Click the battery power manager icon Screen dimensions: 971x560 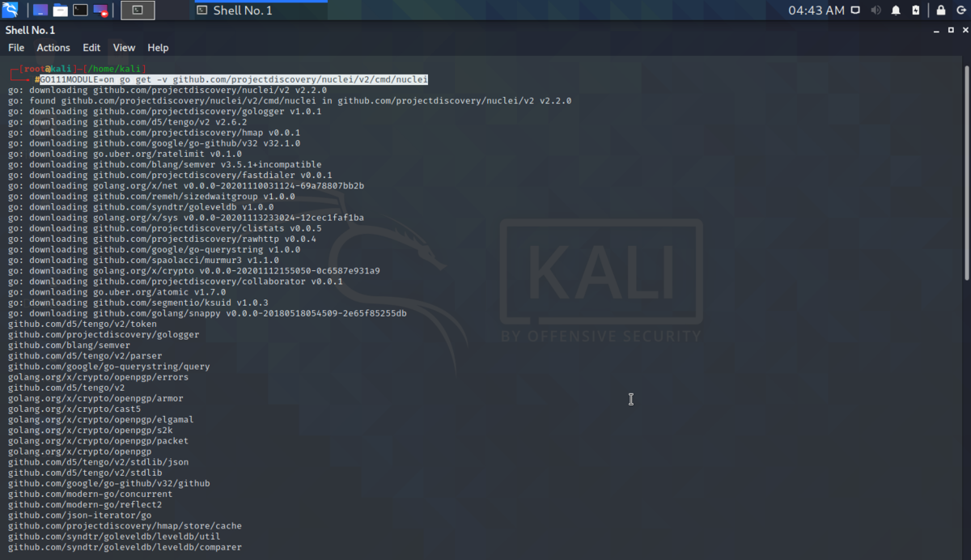click(x=915, y=11)
